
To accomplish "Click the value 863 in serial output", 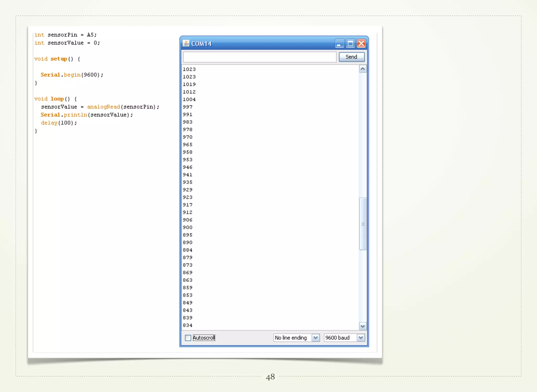I will click(x=188, y=280).
